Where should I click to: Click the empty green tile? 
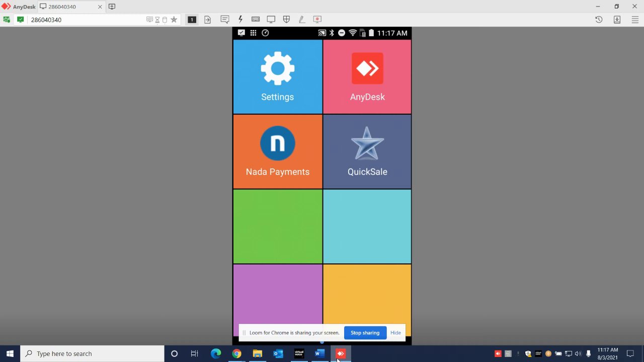coord(278,227)
